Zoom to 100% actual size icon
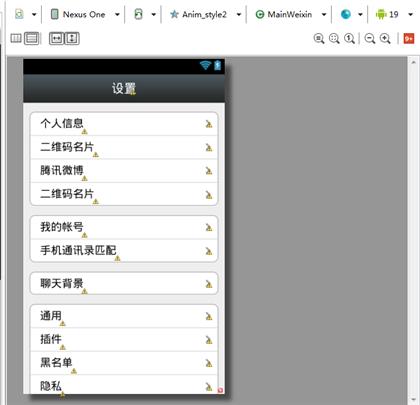Image resolution: width=420 pixels, height=405 pixels. click(350, 39)
